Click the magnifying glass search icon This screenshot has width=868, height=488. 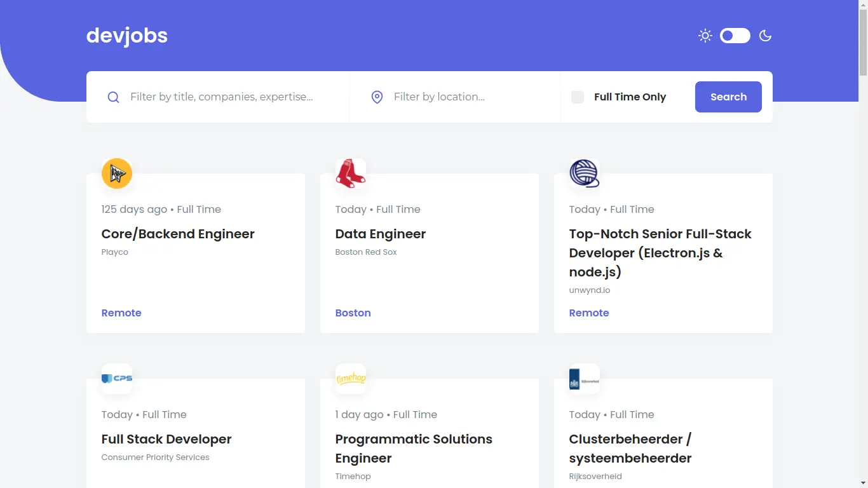[x=113, y=97]
